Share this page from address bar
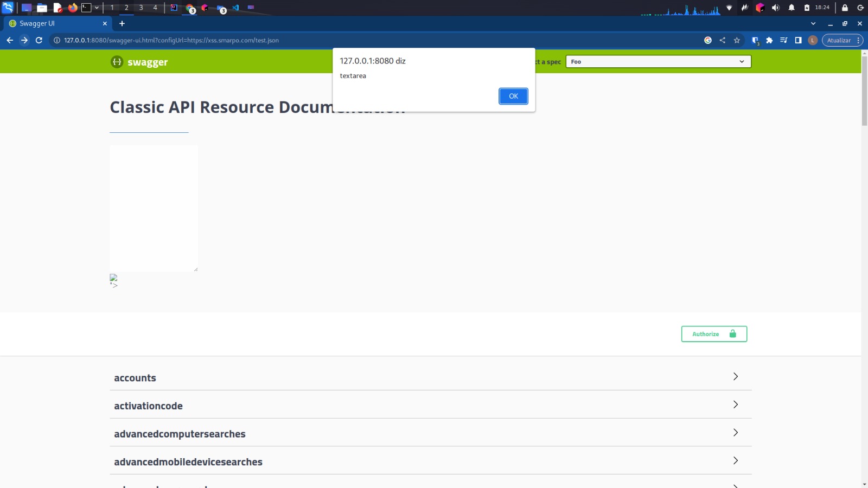Viewport: 868px width, 488px height. (x=723, y=40)
